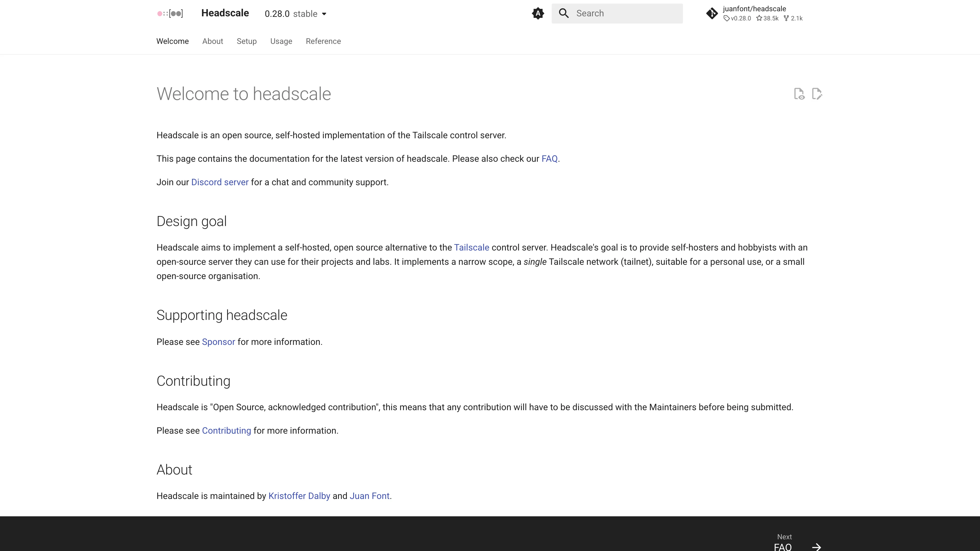The image size is (980, 551).
Task: Open Kristoffer Dalby's profile link
Action: 299,496
